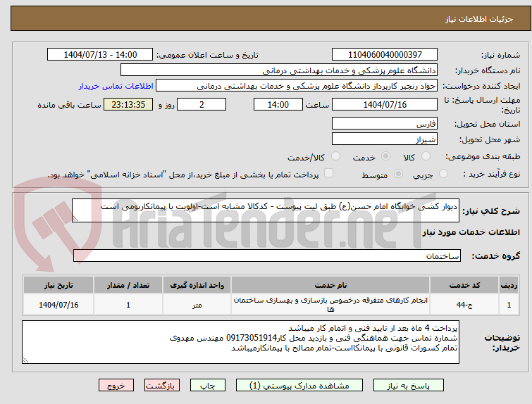Viewport: 532px width, 404px height.
Task: Click the 'توضیحات خریدار:' label
Action: pos(502,343)
